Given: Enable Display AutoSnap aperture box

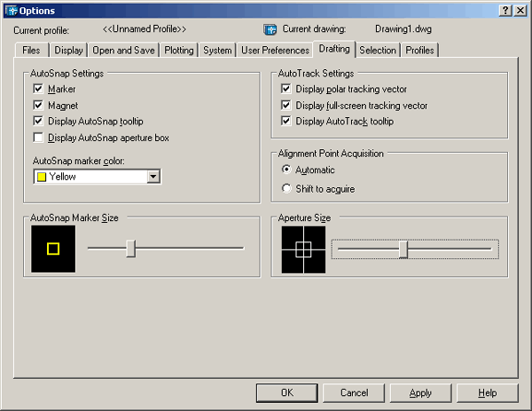Looking at the screenshot, I should pyautogui.click(x=38, y=138).
